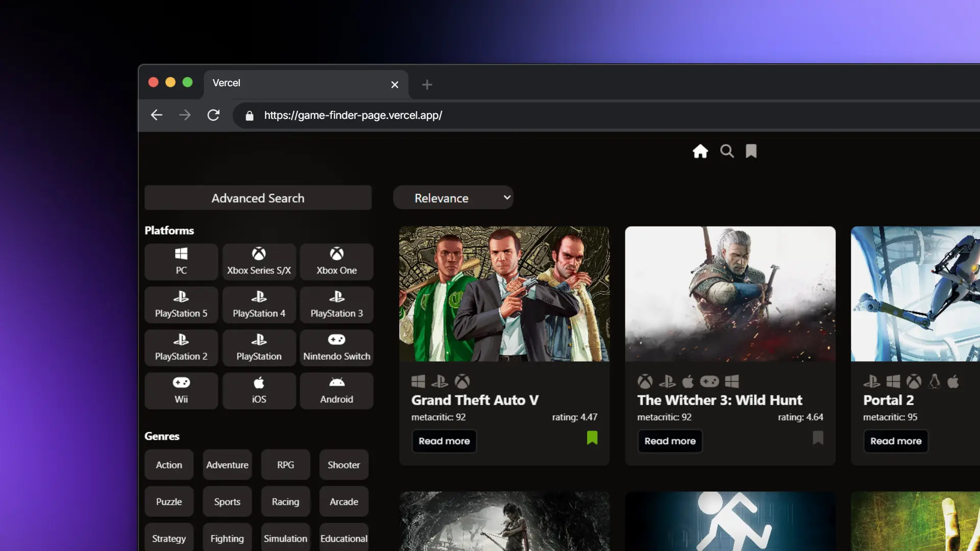Bookmark The Witcher 3: Wild Hunt
Image resolution: width=980 pixels, height=551 pixels.
click(818, 438)
